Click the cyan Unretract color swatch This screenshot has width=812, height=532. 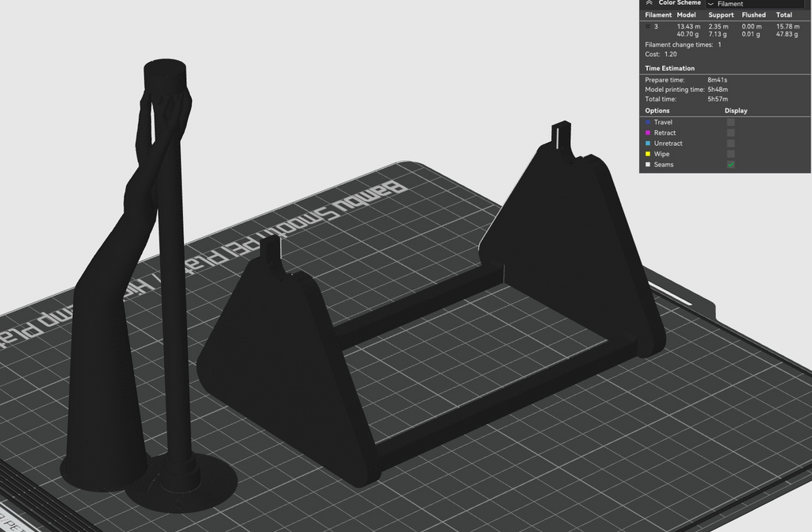click(x=648, y=144)
